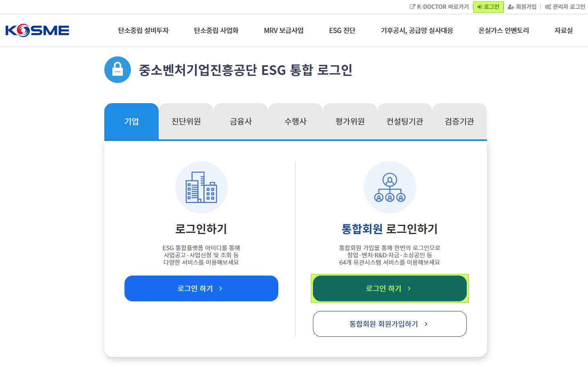Switch to the 평가위원 tab
588x367 pixels.
coord(350,121)
